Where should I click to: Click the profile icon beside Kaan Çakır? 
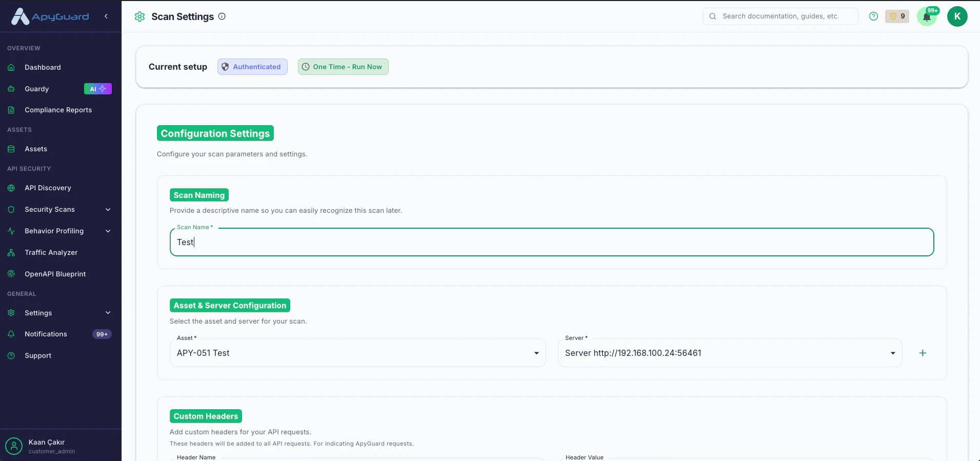(x=14, y=446)
